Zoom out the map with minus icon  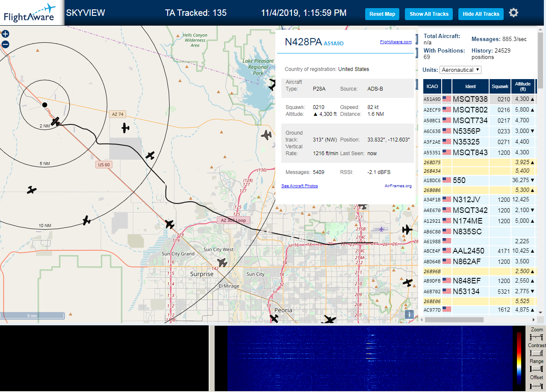point(5,44)
